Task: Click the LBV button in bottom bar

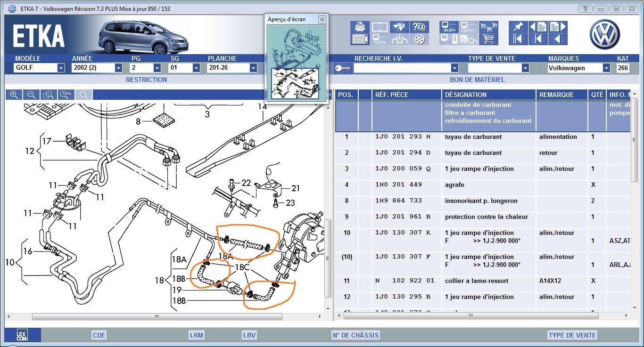Action: 249,335
